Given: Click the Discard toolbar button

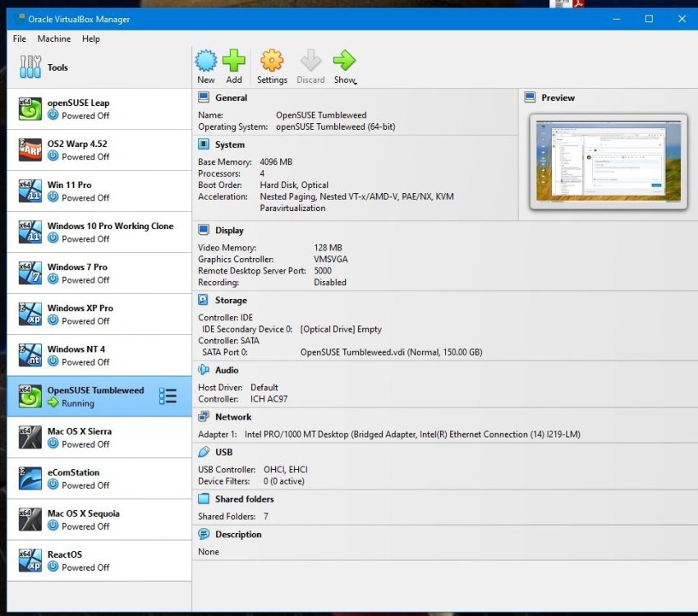Looking at the screenshot, I should coord(310,67).
